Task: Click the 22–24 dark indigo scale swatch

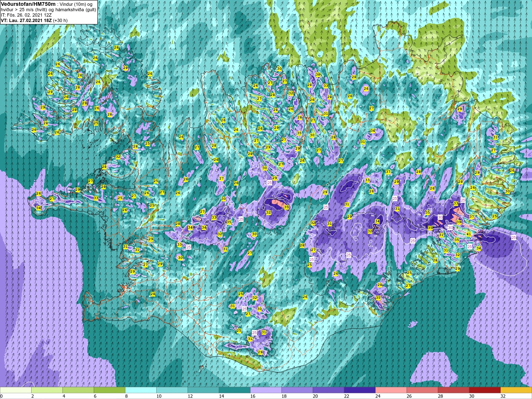Action: pos(360,390)
